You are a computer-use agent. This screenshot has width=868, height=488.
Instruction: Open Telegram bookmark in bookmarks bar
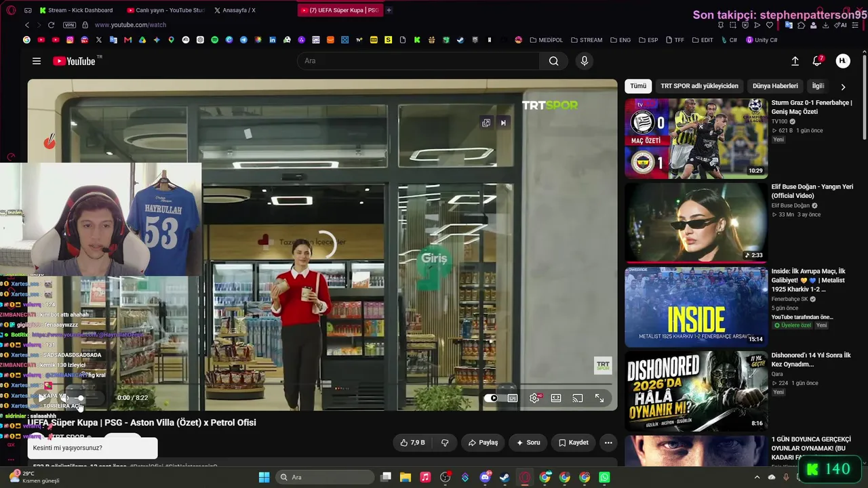[243, 40]
